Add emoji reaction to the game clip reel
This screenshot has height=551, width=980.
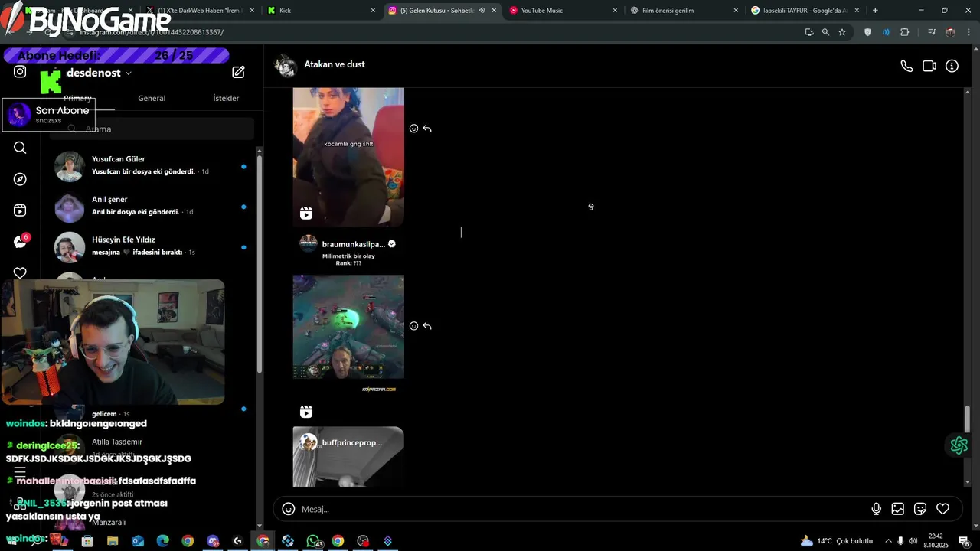point(413,326)
